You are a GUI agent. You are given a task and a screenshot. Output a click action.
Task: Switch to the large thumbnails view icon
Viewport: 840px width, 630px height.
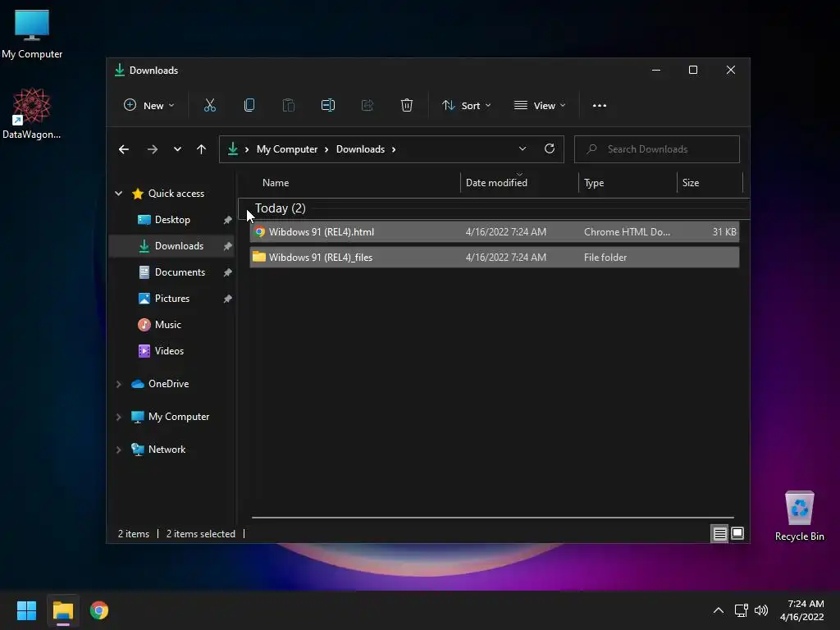pos(737,533)
